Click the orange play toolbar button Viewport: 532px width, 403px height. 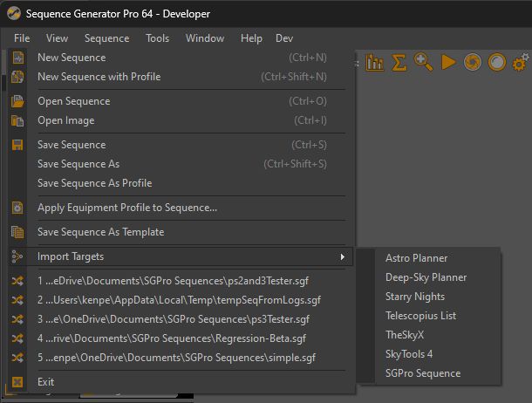(448, 63)
